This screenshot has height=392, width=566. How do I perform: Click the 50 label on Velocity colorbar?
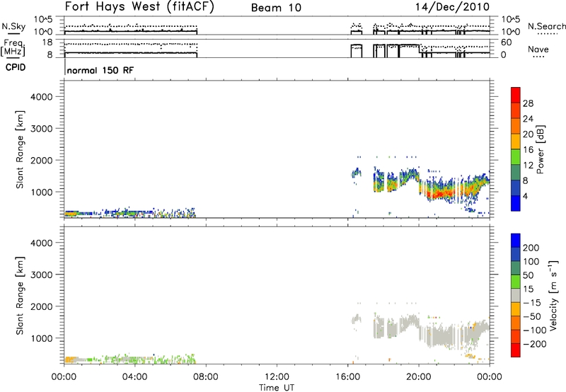click(x=528, y=275)
